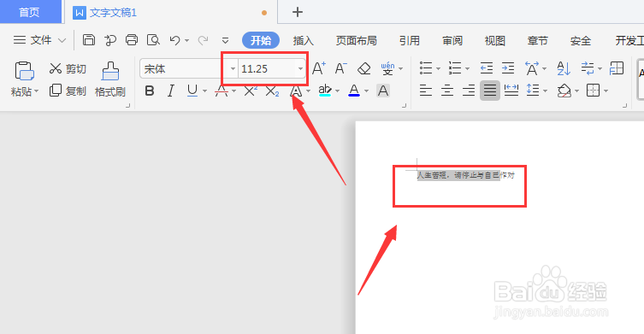Image resolution: width=644 pixels, height=334 pixels.
Task: Click the Sort (A-Z) icon
Action: (564, 68)
